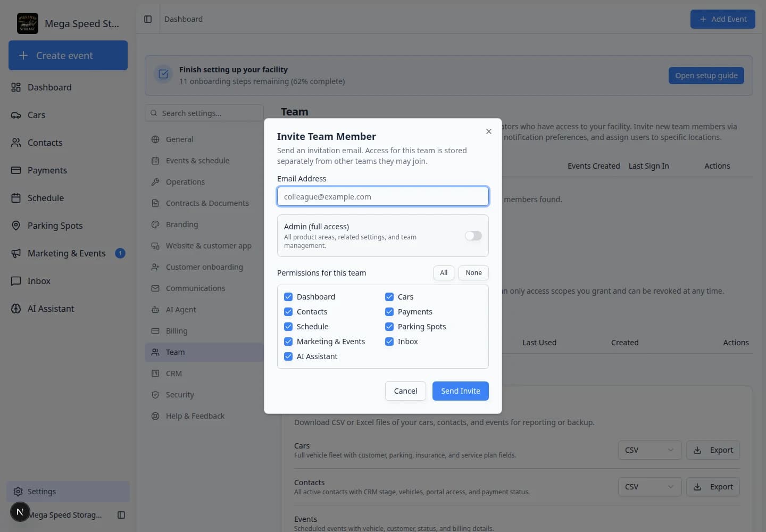Viewport: 766px width, 532px height.
Task: Click Cancel in the invite dialog
Action: tap(405, 391)
